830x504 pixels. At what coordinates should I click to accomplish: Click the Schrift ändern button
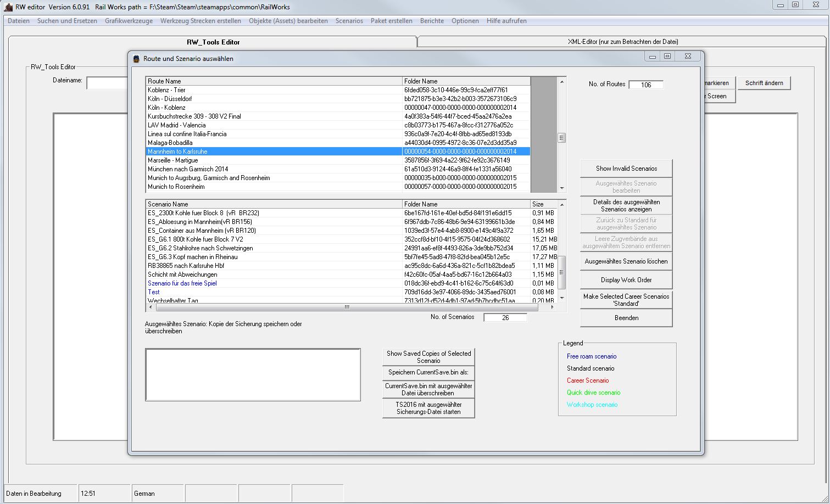click(764, 83)
